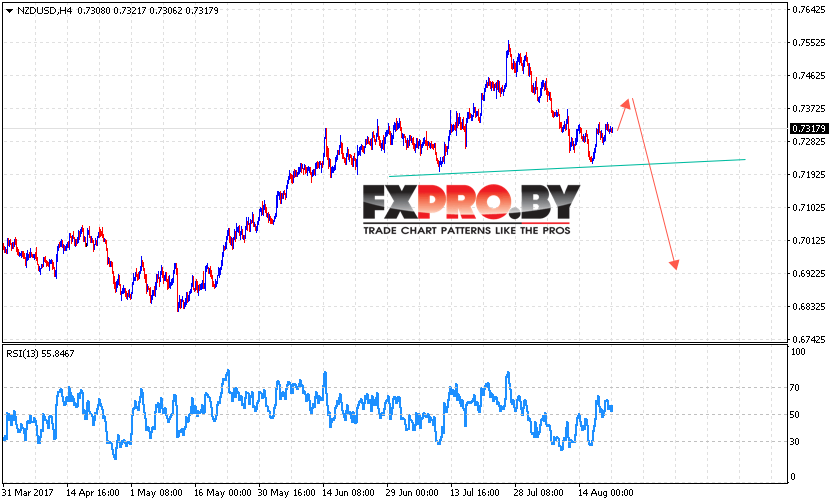Click the blue RSI indicator line
This screenshot has height=504, width=830.
(x=307, y=413)
